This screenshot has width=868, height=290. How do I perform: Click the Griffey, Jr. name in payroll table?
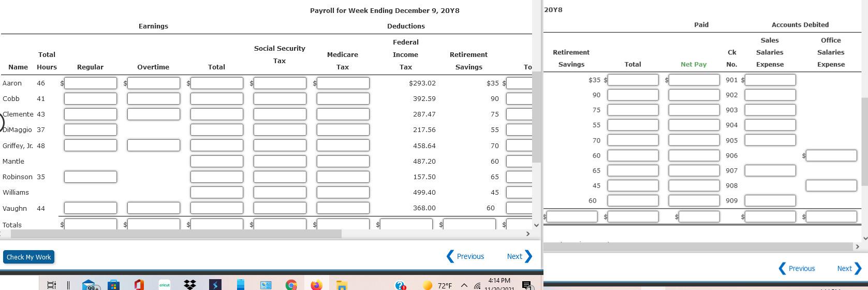(x=18, y=146)
